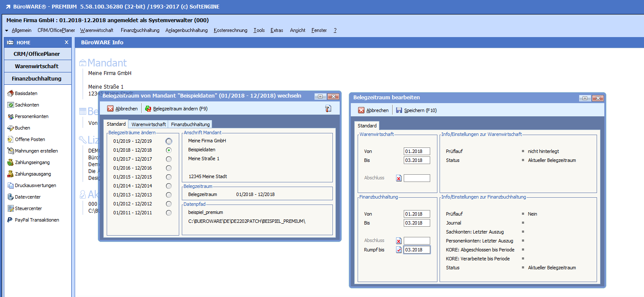Select the 01/2019 - 12/2019 period radio button
Screen dimensions: 644x297
[x=169, y=141]
